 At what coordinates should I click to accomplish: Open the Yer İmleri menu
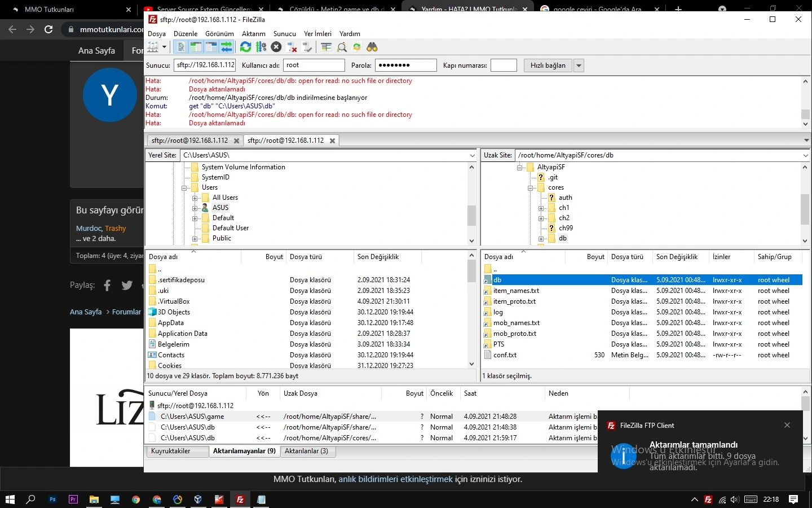click(317, 34)
